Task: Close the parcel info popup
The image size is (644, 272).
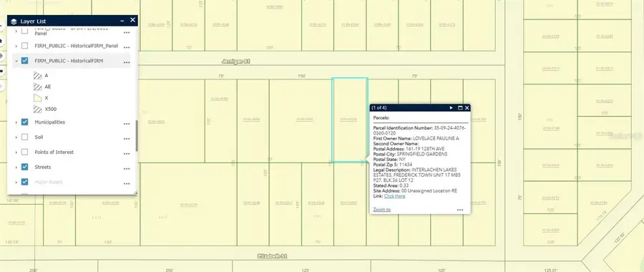Action: (x=467, y=107)
